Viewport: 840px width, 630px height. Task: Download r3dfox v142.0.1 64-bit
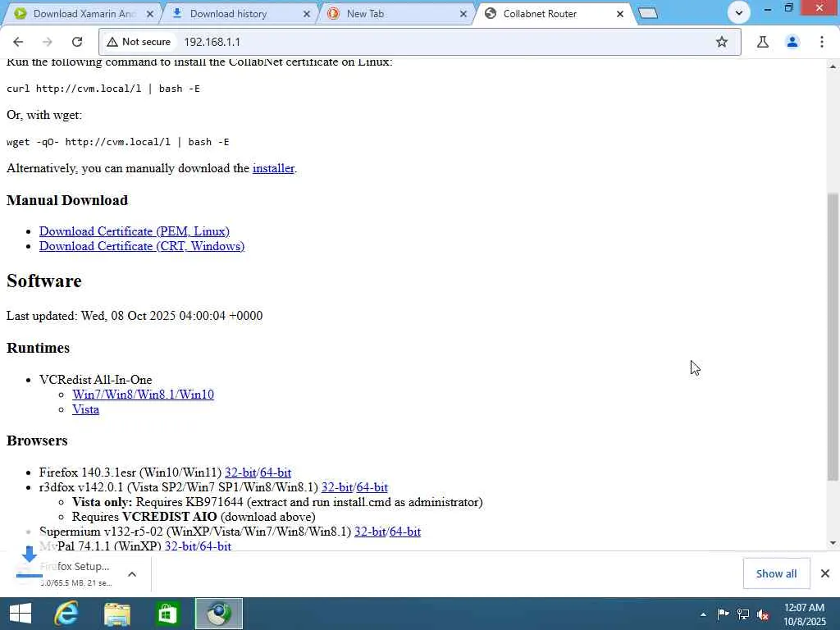372,487
